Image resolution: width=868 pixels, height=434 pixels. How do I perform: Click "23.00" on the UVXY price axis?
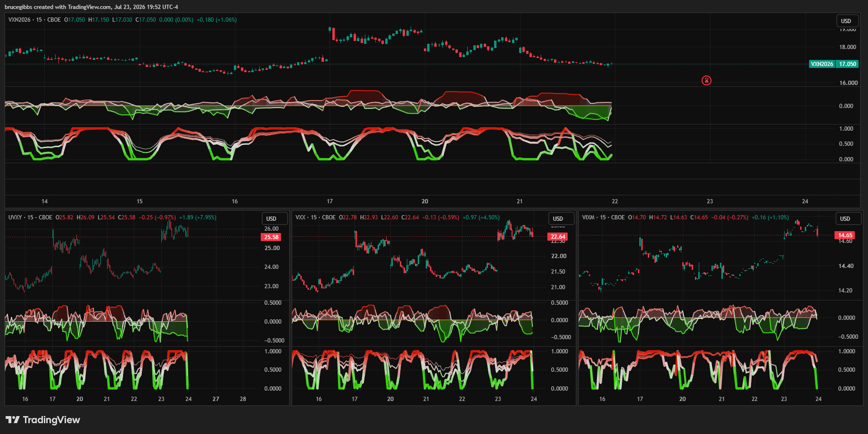point(272,286)
